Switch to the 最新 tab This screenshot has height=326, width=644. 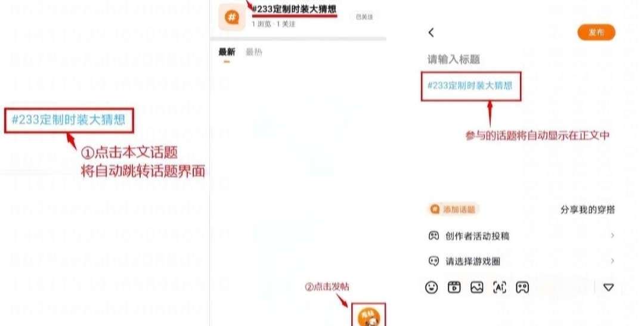click(227, 52)
